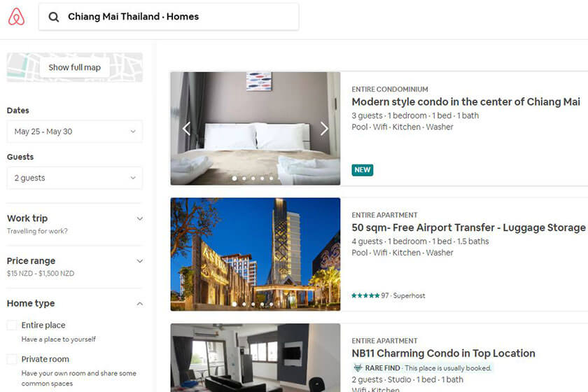The width and height of the screenshot is (588, 392).
Task: Click the five-star rating of second listing
Action: (365, 295)
